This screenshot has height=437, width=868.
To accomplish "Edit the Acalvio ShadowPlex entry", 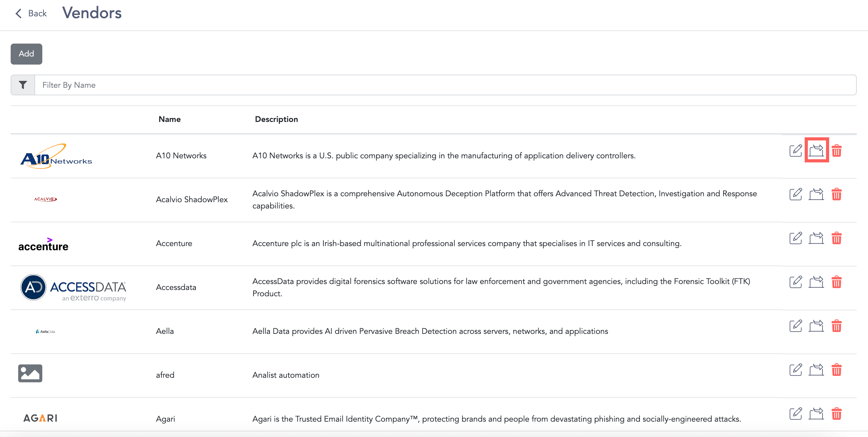I will click(796, 194).
